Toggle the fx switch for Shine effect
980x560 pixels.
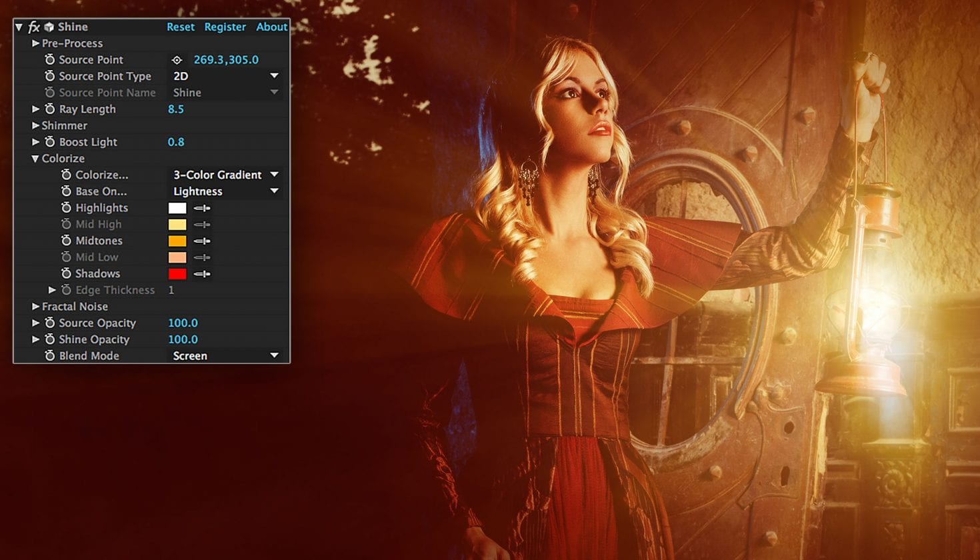[x=34, y=27]
